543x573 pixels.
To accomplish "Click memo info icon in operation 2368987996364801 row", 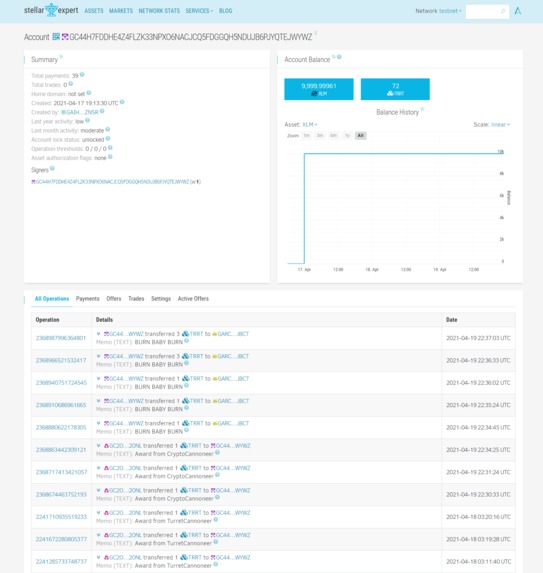I will [186, 341].
